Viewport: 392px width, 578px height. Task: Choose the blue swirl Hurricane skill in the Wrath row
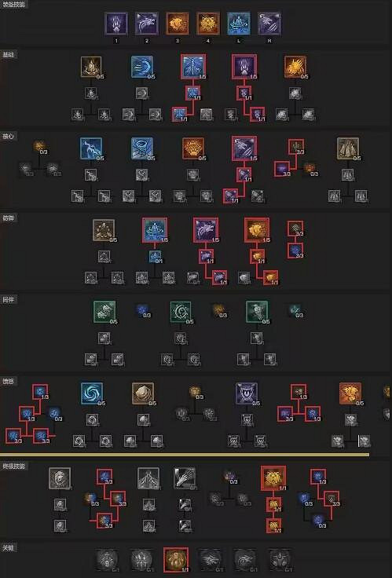pyautogui.click(x=91, y=393)
